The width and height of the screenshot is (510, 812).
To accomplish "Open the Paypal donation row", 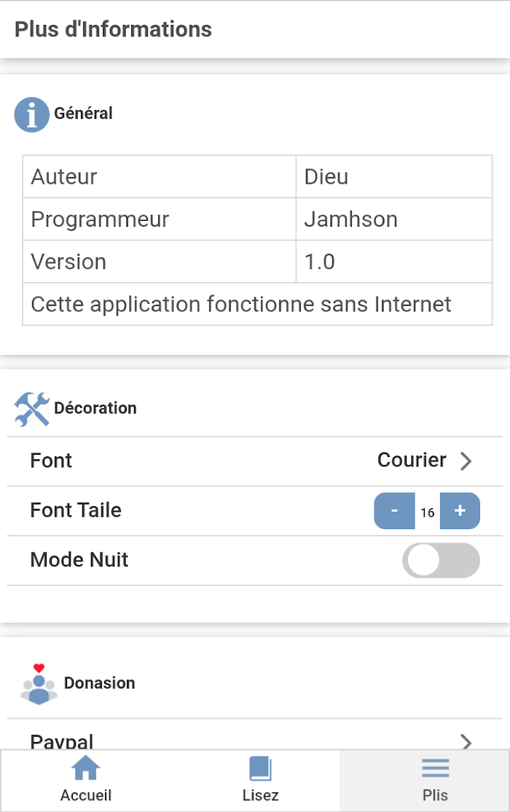I will [255, 734].
